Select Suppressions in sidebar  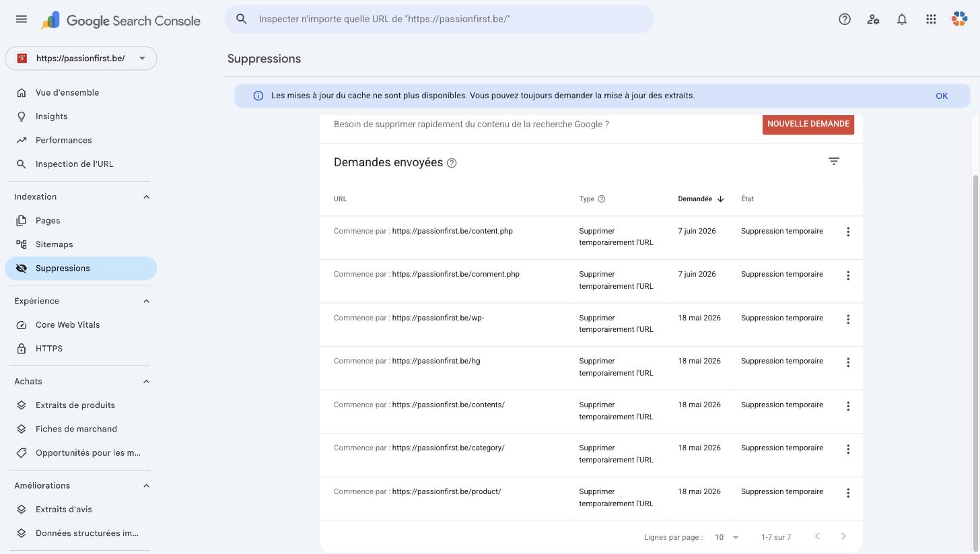[81, 269]
